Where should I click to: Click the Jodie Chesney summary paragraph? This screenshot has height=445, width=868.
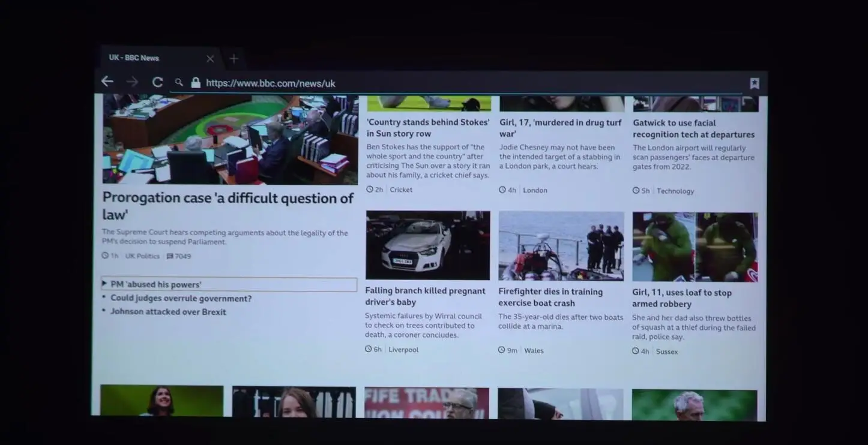[x=559, y=157]
